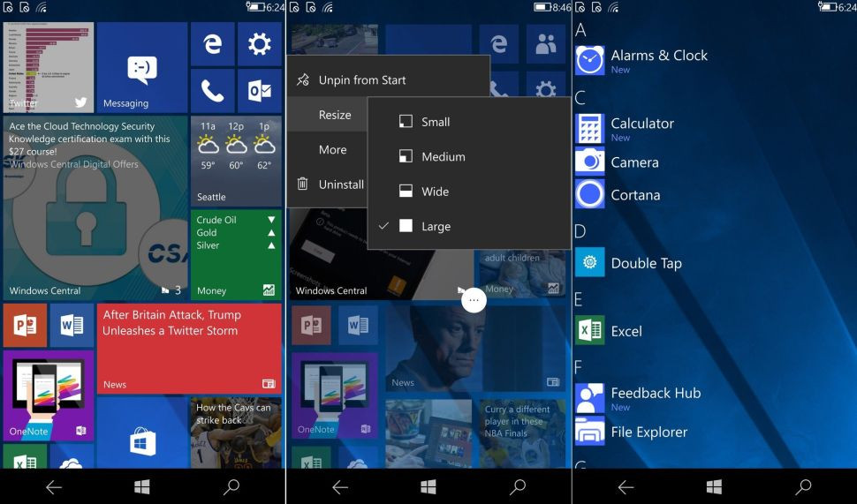Open the dimmed Edge tile on middle screen
Viewport: 857px width, 504px height.
point(499,43)
